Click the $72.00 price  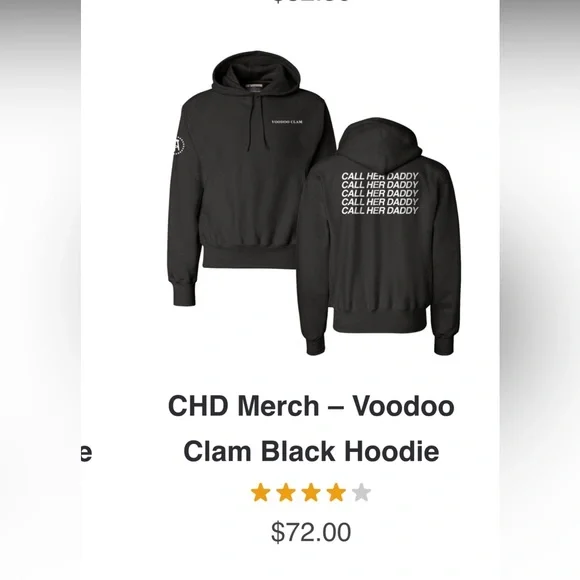311,532
